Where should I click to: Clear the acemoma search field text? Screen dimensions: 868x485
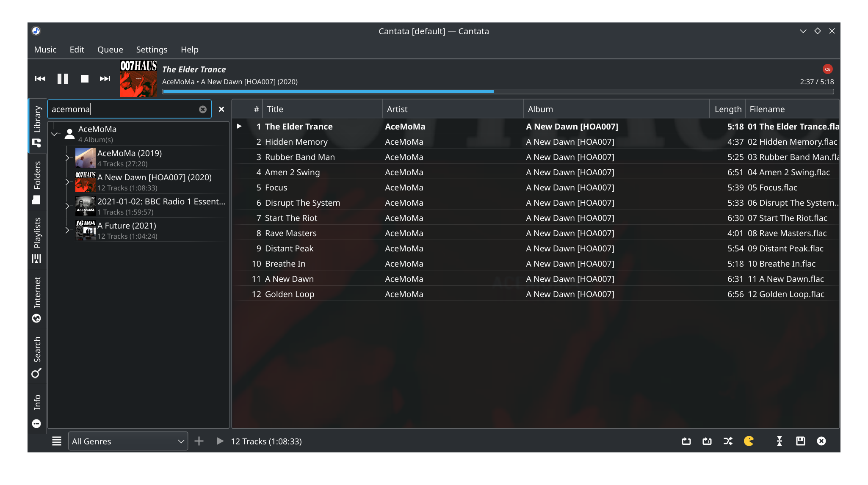203,109
